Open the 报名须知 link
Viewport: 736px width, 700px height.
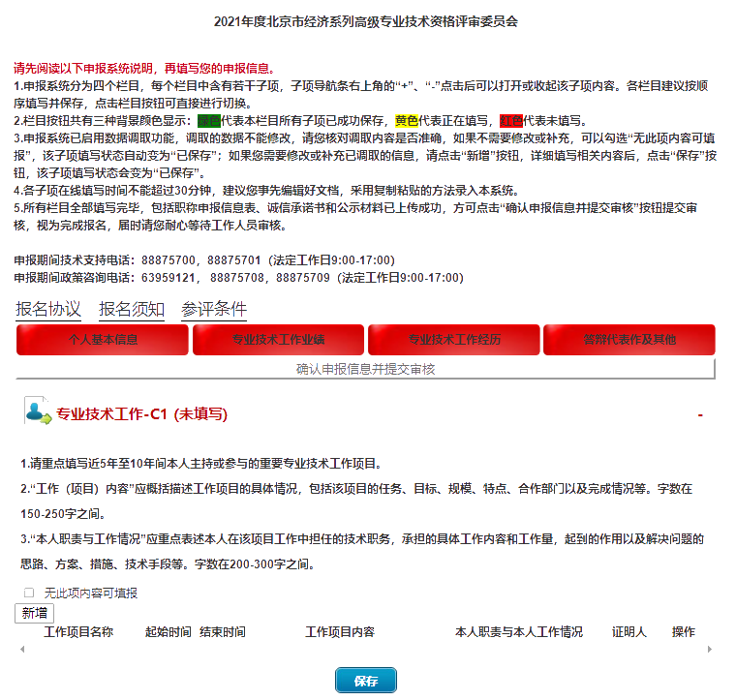click(132, 309)
